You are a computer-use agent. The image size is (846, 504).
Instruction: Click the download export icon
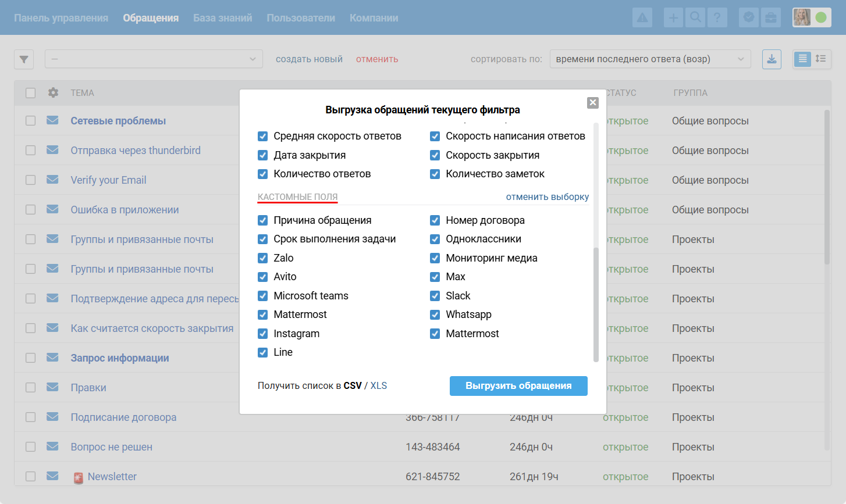click(x=772, y=59)
